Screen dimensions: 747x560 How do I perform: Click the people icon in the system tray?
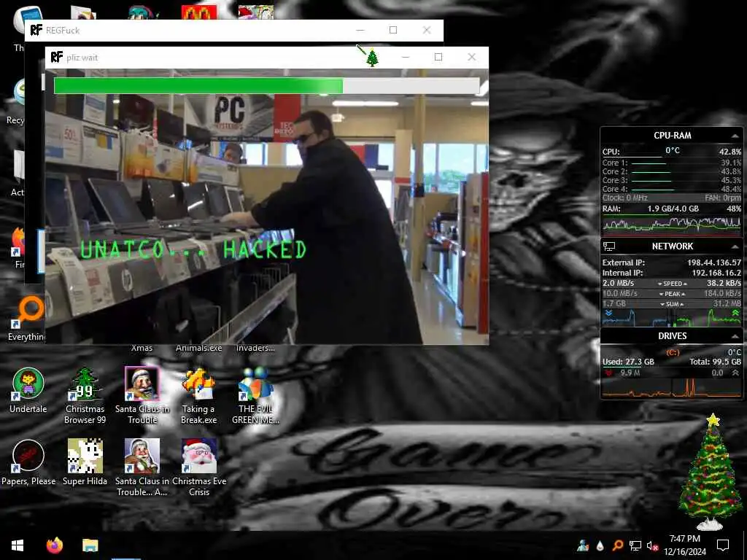pos(583,545)
